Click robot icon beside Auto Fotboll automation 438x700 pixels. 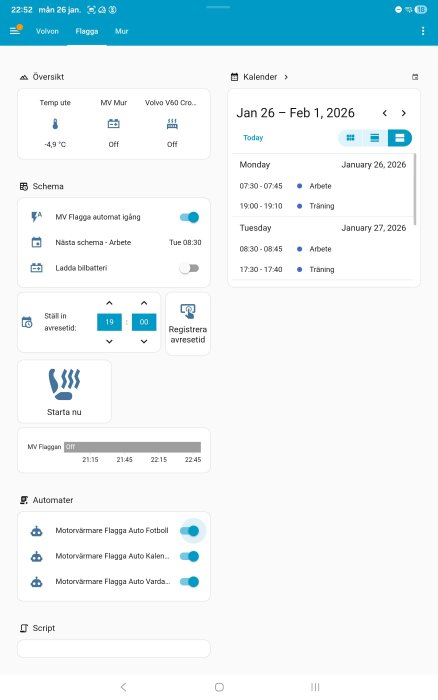(36, 531)
